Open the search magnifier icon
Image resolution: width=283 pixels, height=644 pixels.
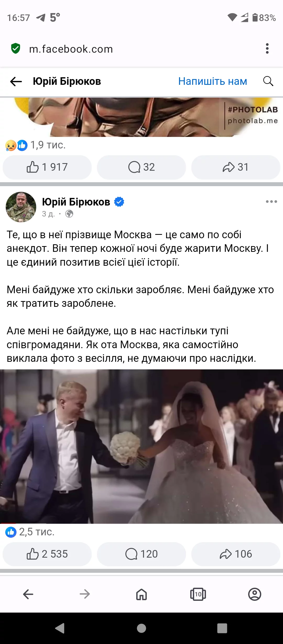click(268, 81)
